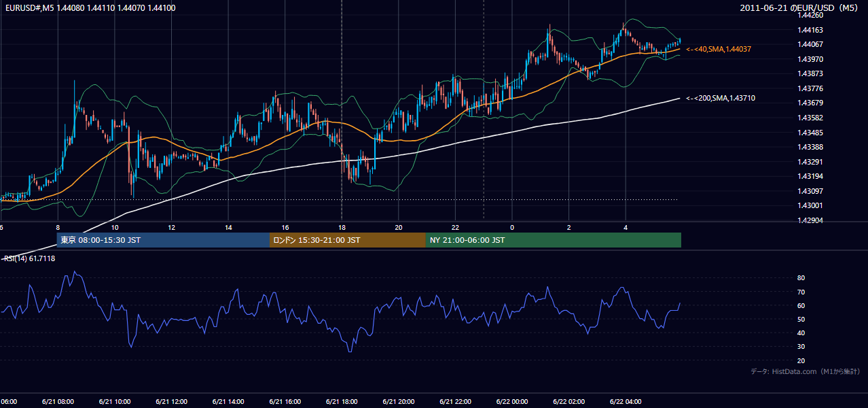Click the 200 SMA 1.43710 label
This screenshot has height=408, width=868.
721,98
